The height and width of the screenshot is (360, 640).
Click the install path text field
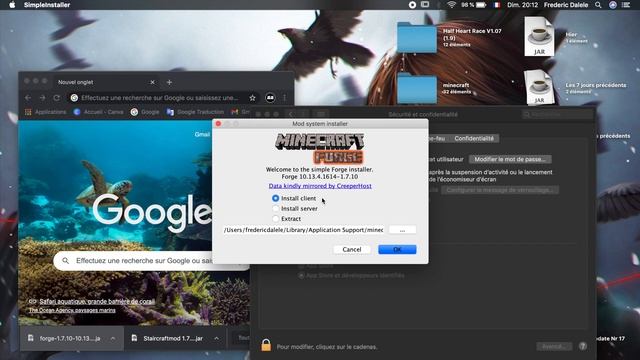click(x=303, y=230)
